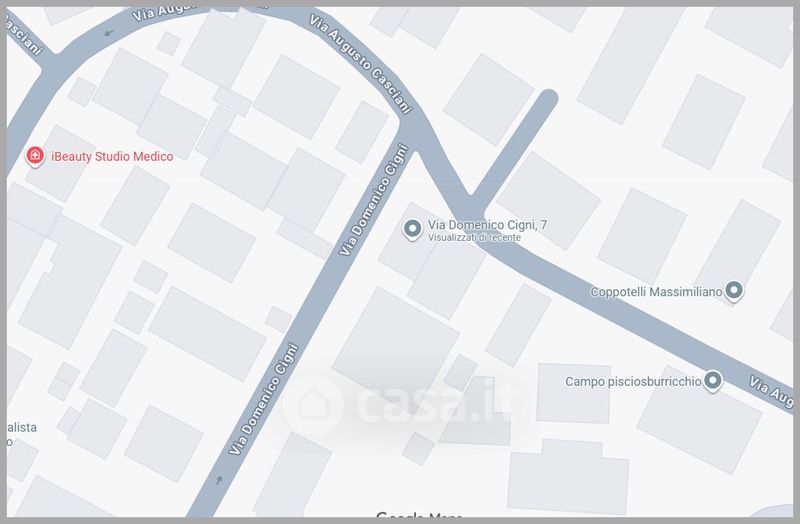Click the Via Augusto Casciani curved street label

pyautogui.click(x=361, y=63)
